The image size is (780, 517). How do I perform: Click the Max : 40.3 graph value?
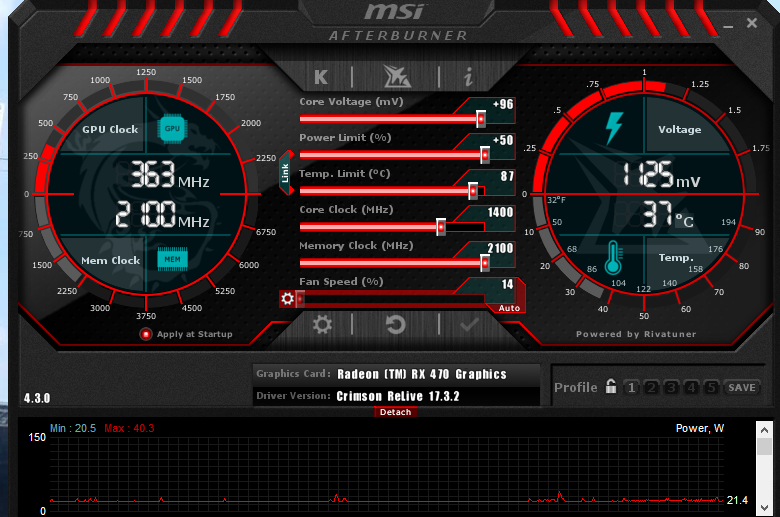click(x=129, y=428)
